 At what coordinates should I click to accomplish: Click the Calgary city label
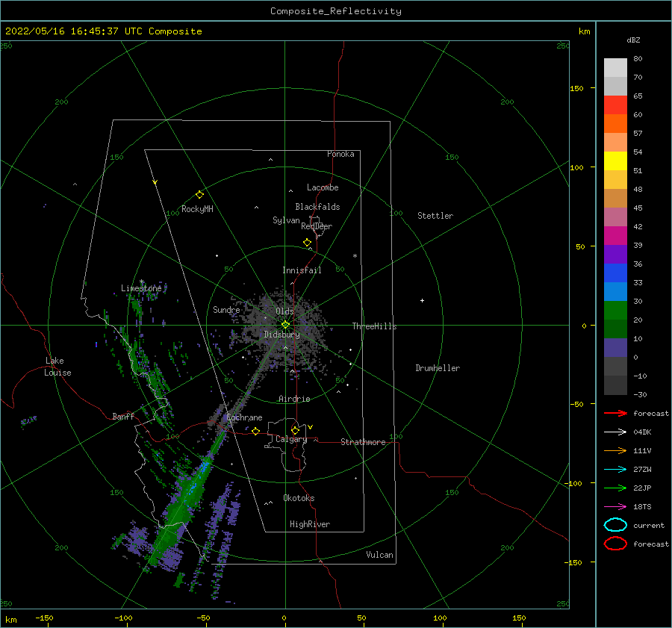click(291, 439)
